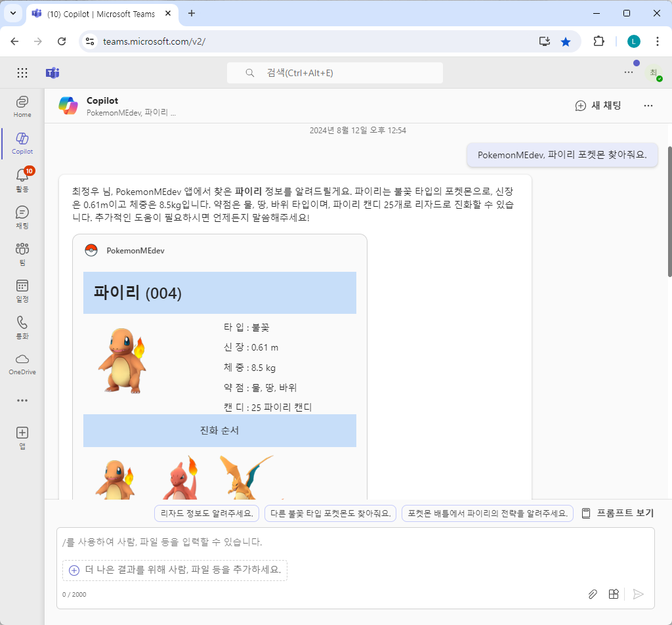Open the Home section in Teams sidebar
The image size is (672, 625).
click(22, 106)
